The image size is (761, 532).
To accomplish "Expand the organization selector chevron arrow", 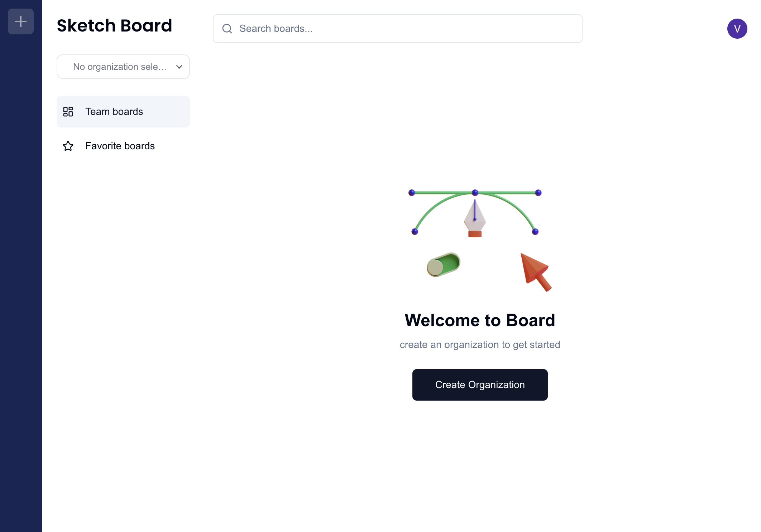I will pos(179,67).
